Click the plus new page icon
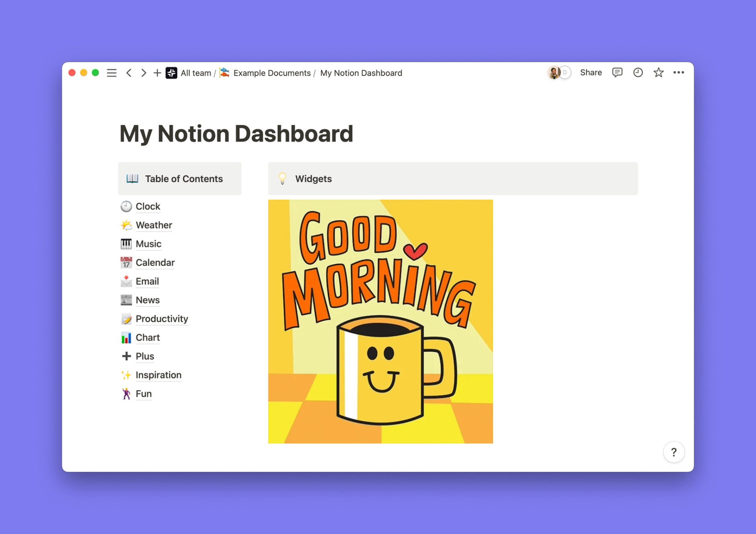The image size is (756, 534). (x=157, y=73)
